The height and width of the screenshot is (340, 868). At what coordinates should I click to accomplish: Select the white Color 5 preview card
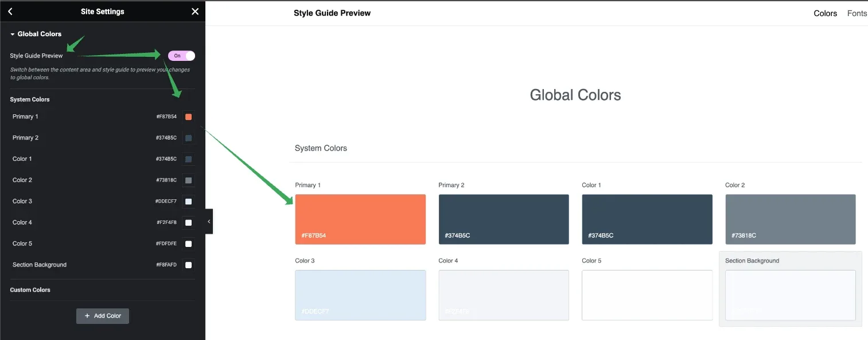647,295
